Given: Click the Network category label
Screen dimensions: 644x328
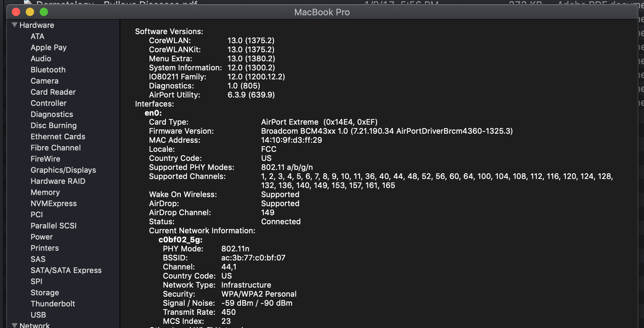Looking at the screenshot, I should 34,325.
